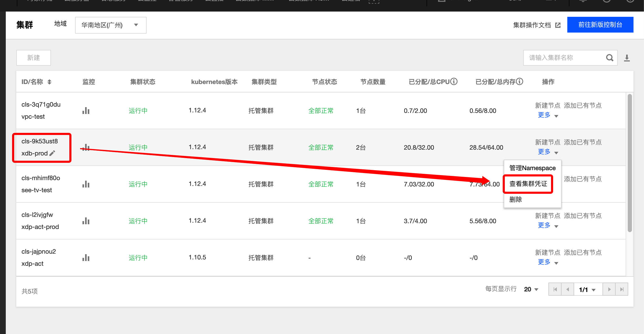This screenshot has width=644, height=334.
Task: Open the 华南地区(广州) region dropdown
Action: point(111,25)
